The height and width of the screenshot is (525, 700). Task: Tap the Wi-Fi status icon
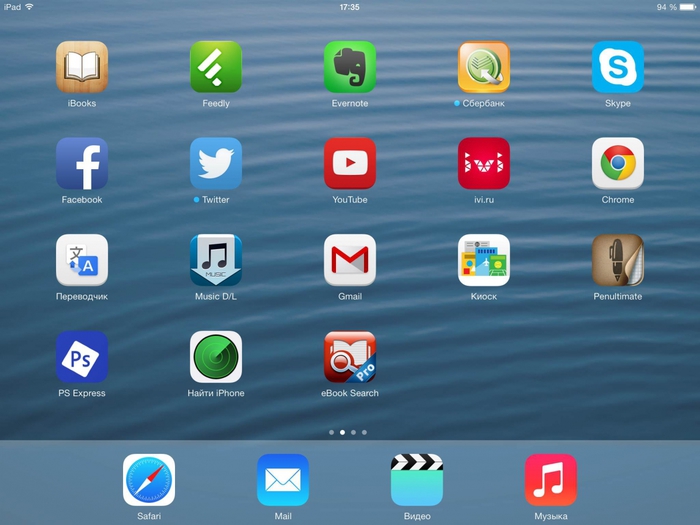click(x=29, y=7)
